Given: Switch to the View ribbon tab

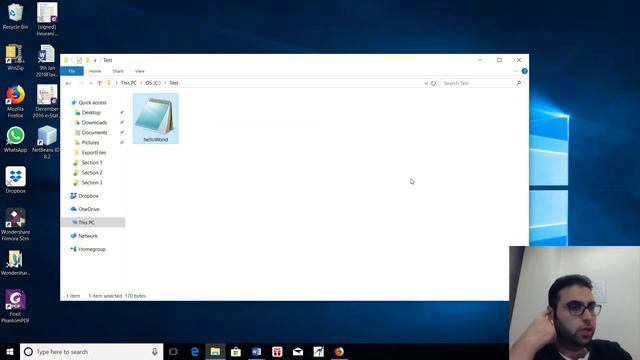Looking at the screenshot, I should (x=140, y=71).
